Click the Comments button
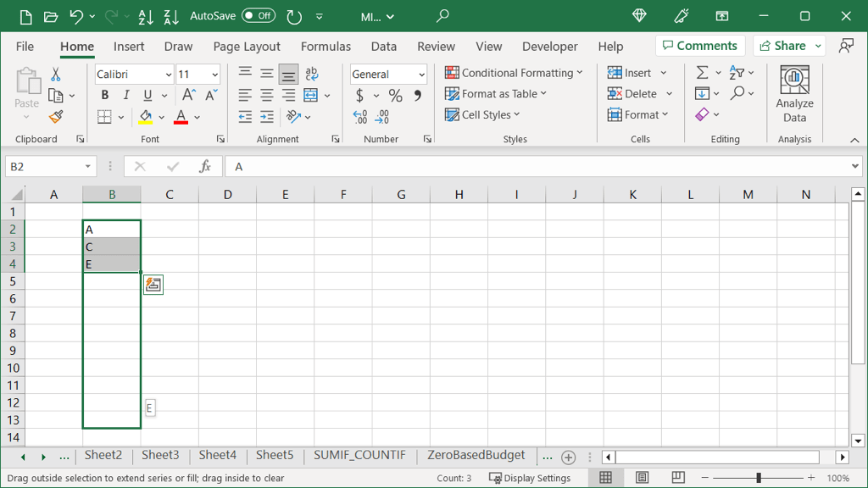This screenshot has width=868, height=488. click(700, 46)
